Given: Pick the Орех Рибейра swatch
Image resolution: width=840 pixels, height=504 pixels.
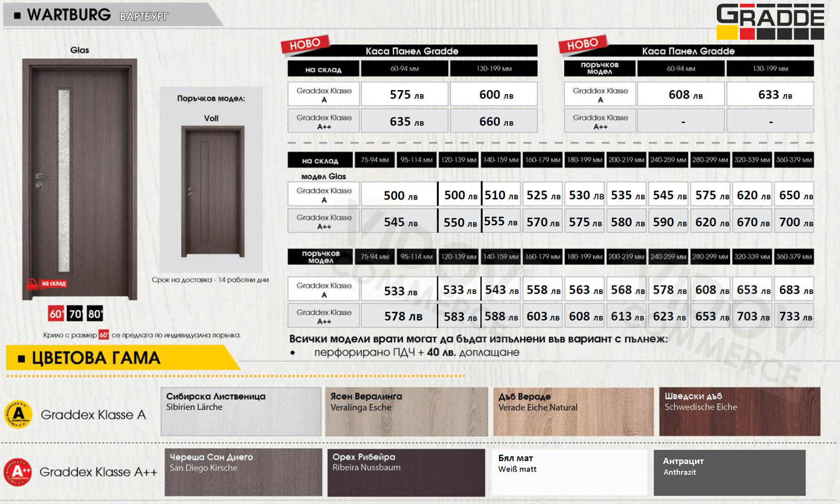Looking at the screenshot, I should click(x=406, y=472).
